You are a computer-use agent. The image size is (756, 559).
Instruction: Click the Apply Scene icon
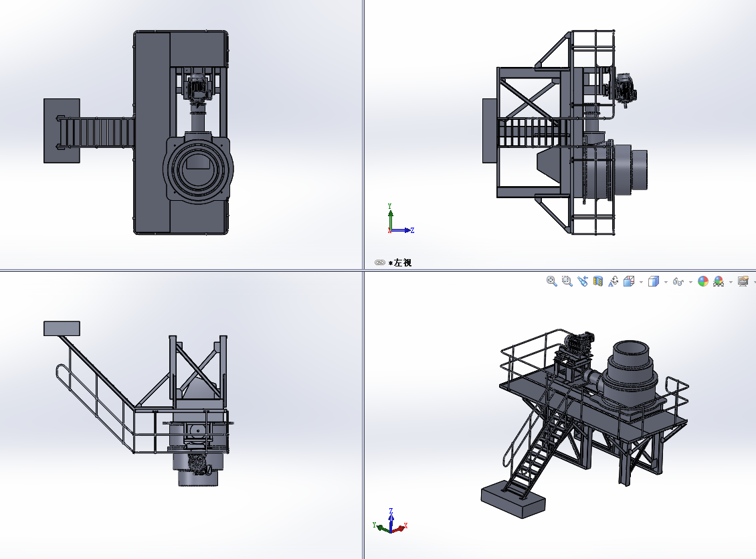click(719, 282)
